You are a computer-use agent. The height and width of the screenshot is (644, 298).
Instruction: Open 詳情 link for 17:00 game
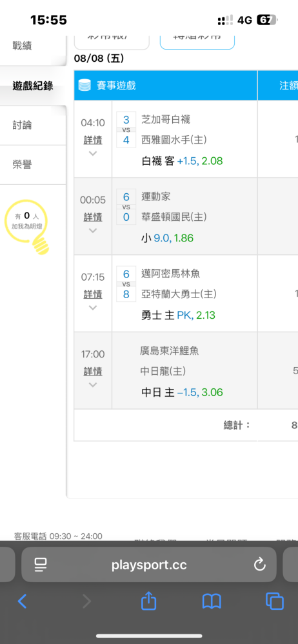click(x=93, y=372)
